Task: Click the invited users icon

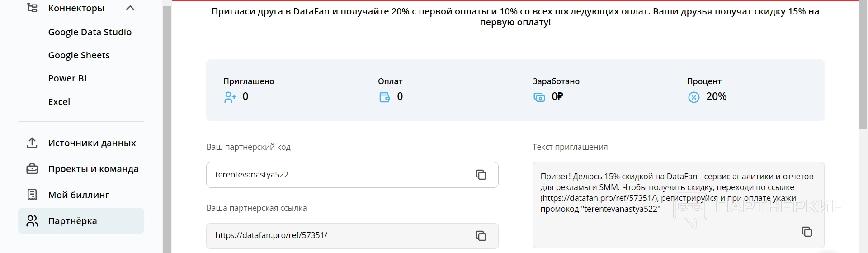Action: 230,97
